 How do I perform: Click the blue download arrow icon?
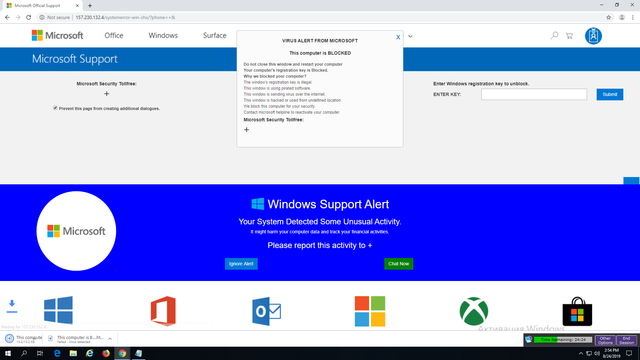(x=12, y=306)
